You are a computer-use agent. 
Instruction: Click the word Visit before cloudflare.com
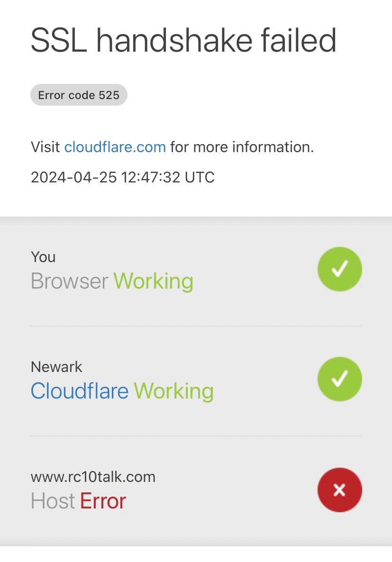point(46,147)
